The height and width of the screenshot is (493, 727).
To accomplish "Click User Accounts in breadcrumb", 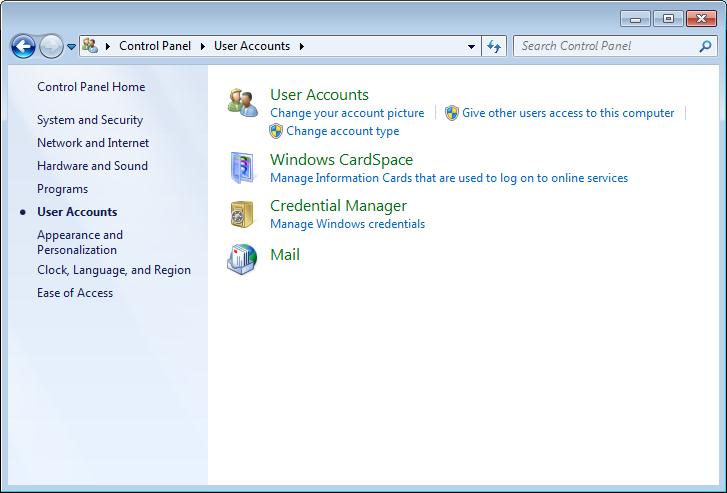I will 252,46.
